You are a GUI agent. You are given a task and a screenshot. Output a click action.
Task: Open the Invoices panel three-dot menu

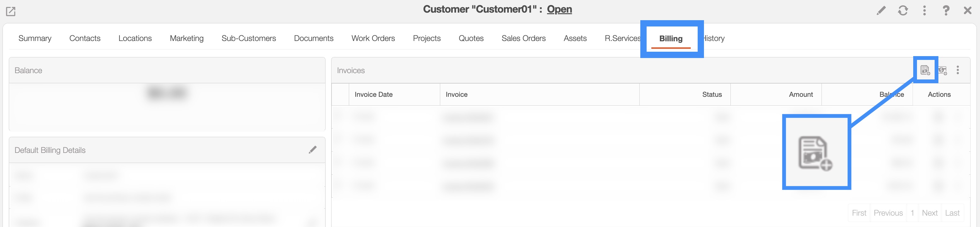[958, 70]
